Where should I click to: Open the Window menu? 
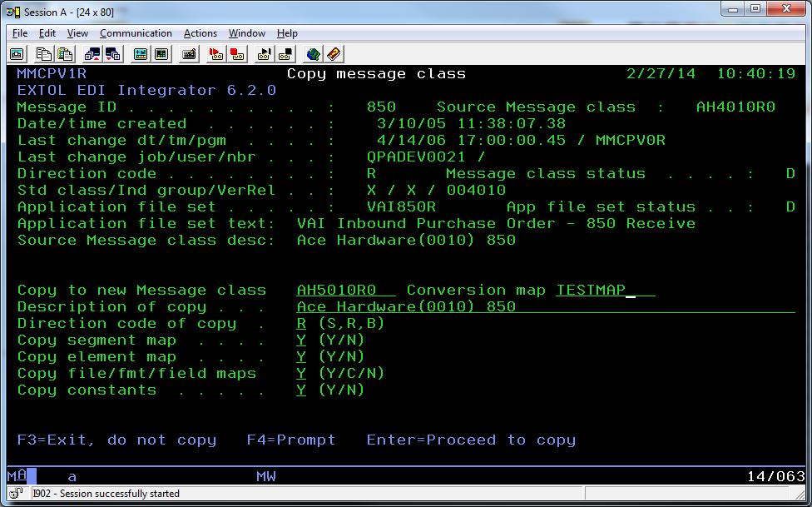pos(247,33)
